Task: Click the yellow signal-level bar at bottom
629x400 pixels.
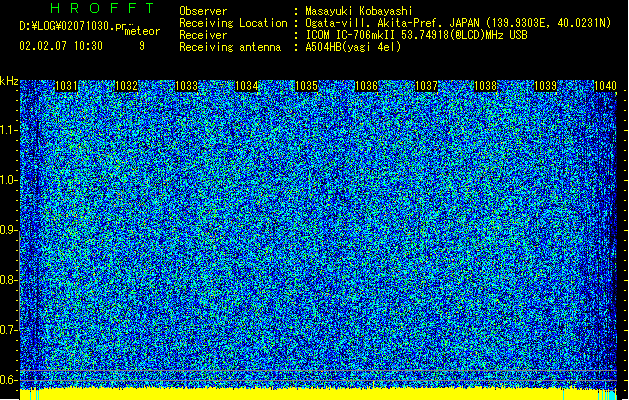Action: tap(318, 394)
